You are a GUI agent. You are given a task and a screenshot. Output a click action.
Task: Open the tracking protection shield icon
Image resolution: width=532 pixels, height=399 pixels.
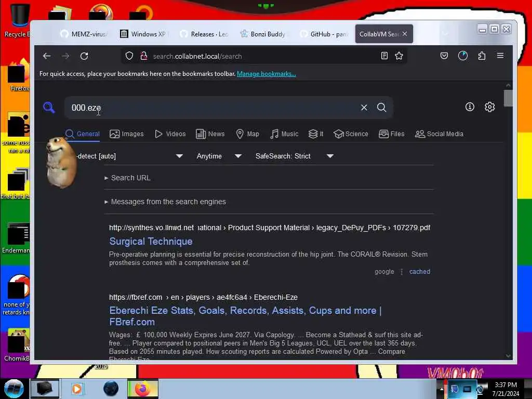tap(129, 56)
